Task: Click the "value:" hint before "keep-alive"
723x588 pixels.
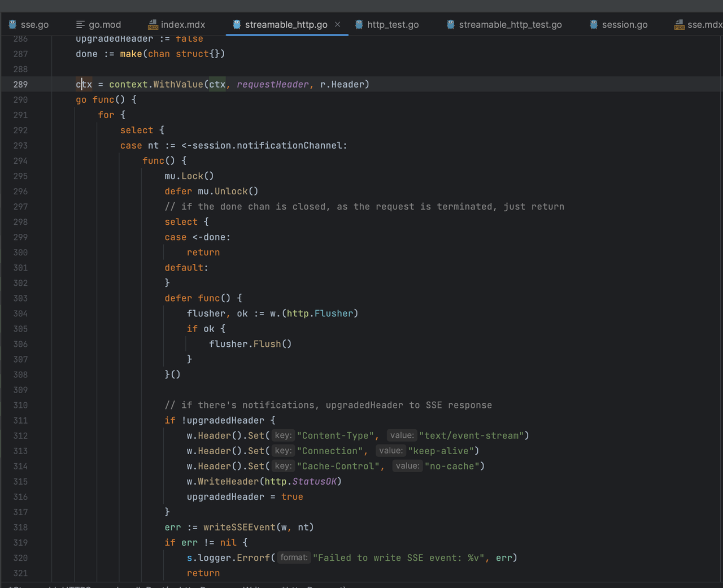Action: coord(391,450)
